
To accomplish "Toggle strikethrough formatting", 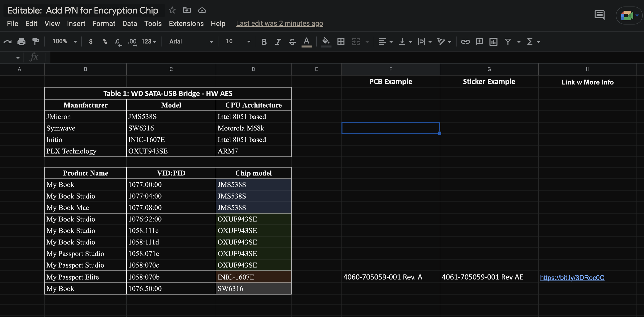I will pos(292,42).
